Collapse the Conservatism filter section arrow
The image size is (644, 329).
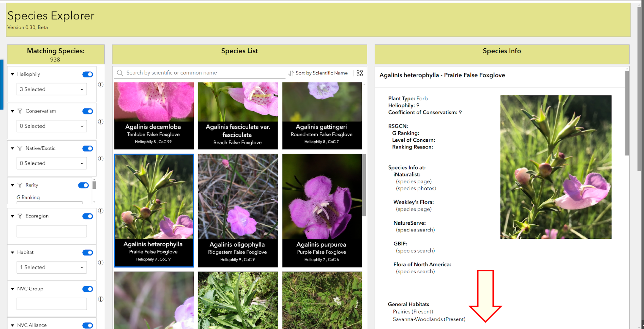12,111
